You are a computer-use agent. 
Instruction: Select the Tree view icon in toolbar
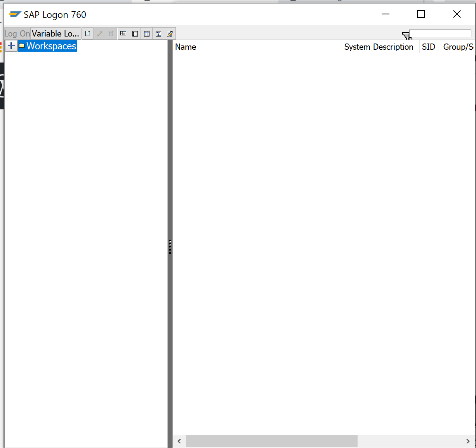pyautogui.click(x=158, y=34)
